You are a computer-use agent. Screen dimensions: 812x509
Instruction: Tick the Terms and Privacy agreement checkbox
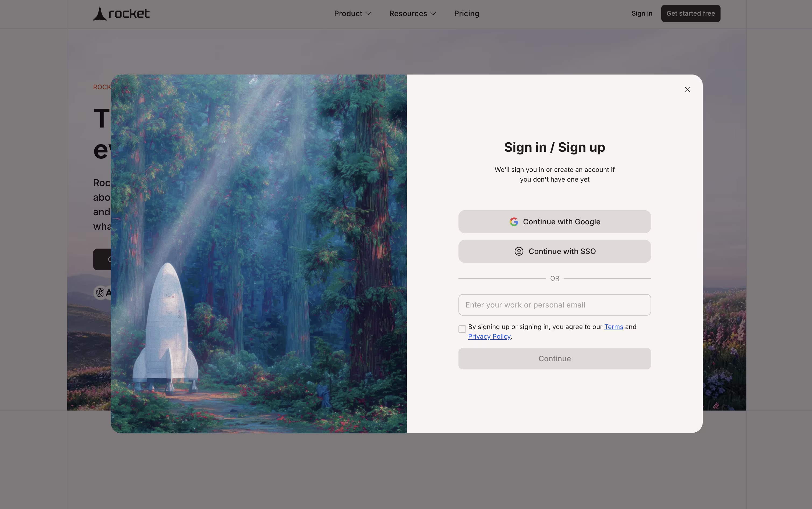click(462, 329)
